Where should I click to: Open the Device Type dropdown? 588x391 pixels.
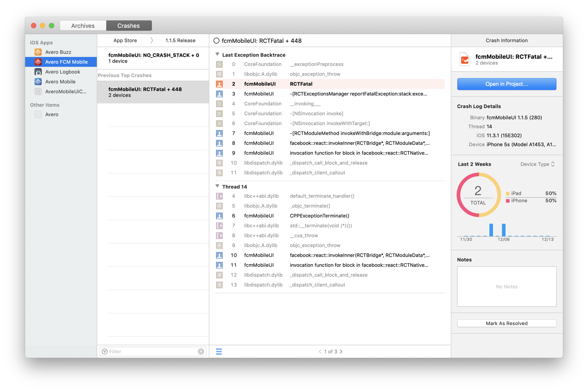(x=537, y=164)
